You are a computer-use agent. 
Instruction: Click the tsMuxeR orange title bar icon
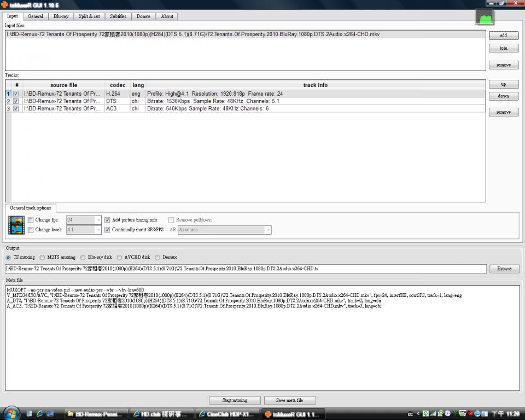point(4,5)
